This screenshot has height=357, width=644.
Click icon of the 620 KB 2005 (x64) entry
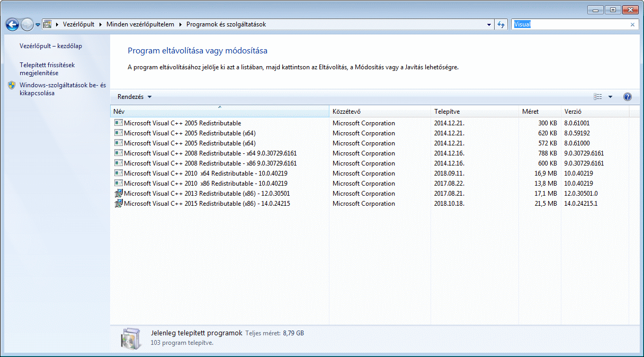[x=119, y=133]
